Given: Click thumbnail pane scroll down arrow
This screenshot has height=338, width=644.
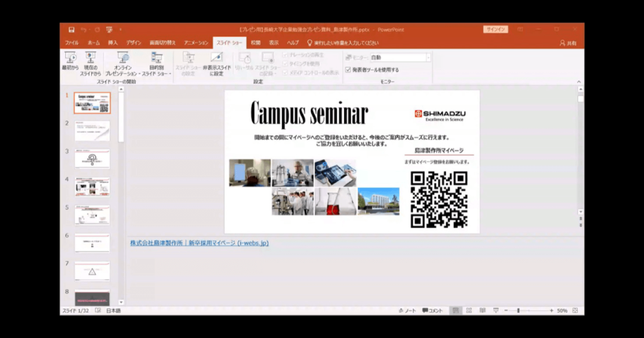Looking at the screenshot, I should (x=121, y=302).
